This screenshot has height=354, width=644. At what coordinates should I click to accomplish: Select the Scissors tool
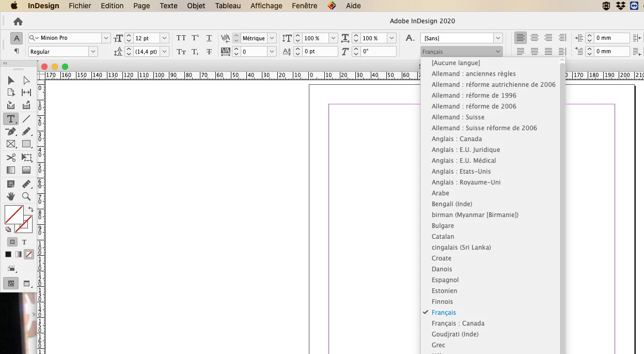coord(11,158)
